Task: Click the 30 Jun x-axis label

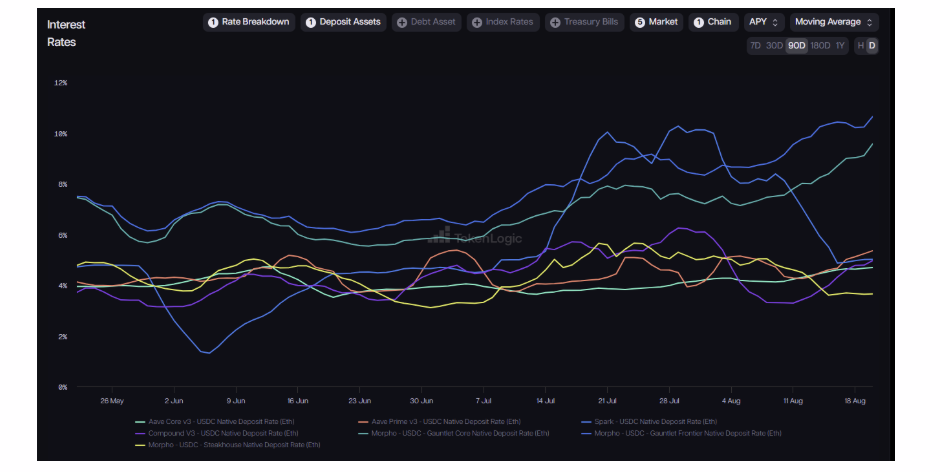Action: pyautogui.click(x=421, y=401)
